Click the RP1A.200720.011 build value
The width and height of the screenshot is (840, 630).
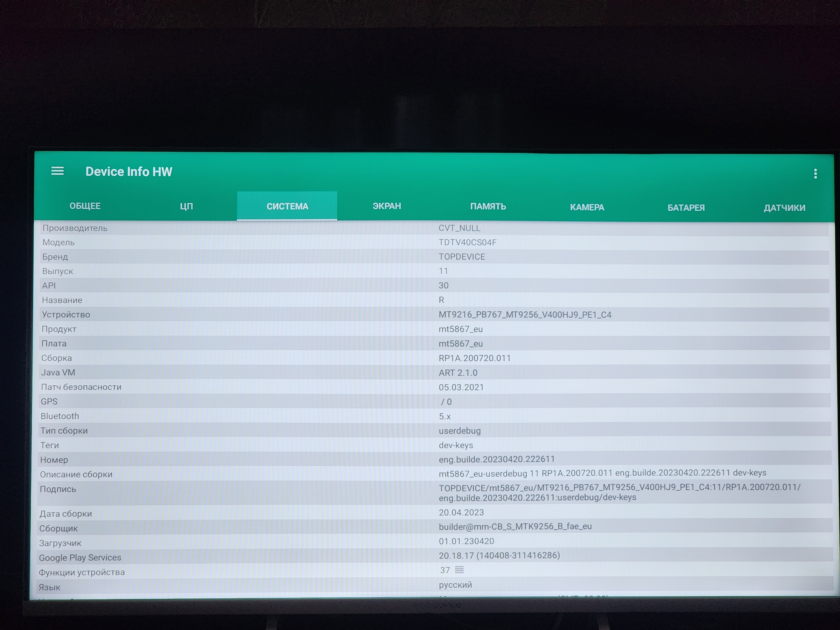click(x=475, y=358)
